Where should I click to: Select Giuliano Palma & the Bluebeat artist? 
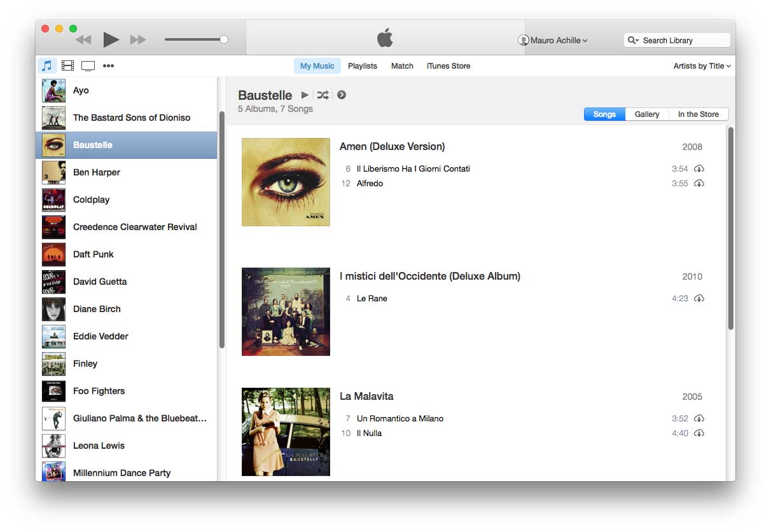click(x=126, y=418)
